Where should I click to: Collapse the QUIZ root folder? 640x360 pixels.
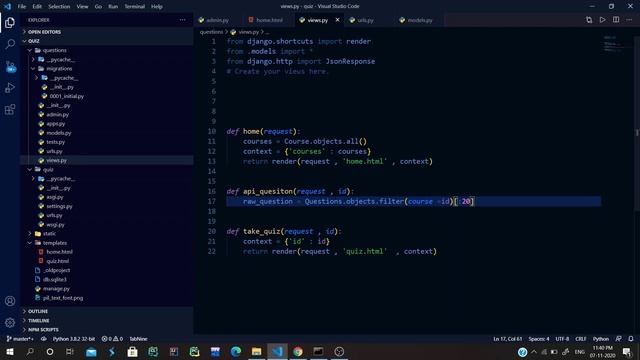[x=107, y=41]
